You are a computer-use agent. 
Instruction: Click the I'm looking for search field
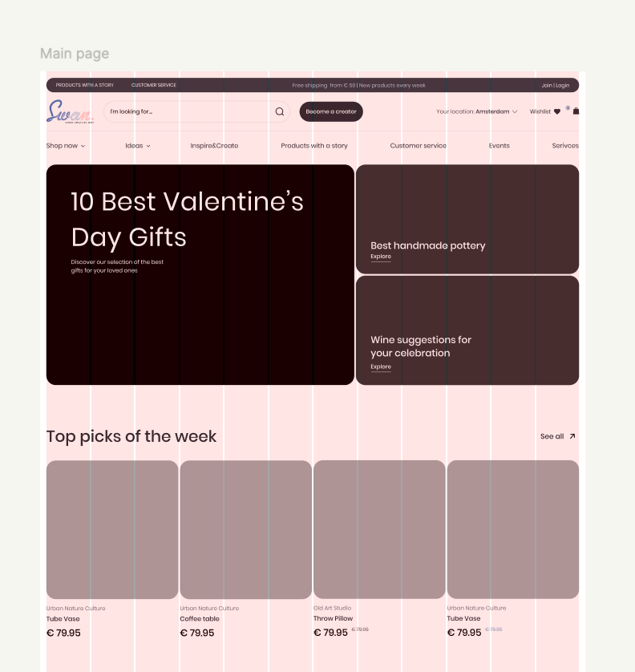pos(188,111)
